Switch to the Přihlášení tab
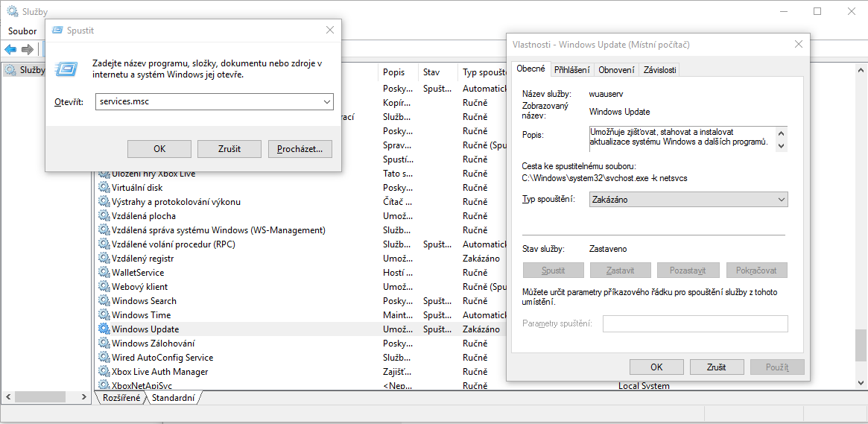 coord(571,69)
